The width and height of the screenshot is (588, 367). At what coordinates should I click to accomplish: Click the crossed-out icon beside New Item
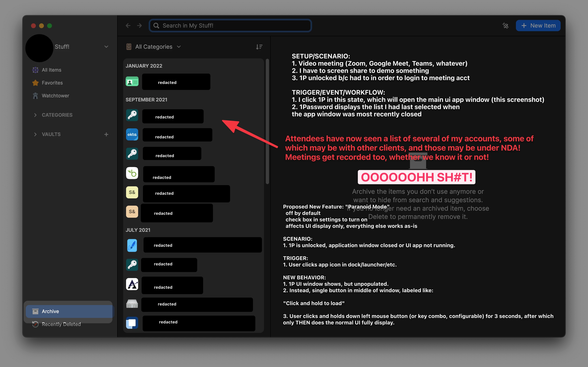[505, 26]
